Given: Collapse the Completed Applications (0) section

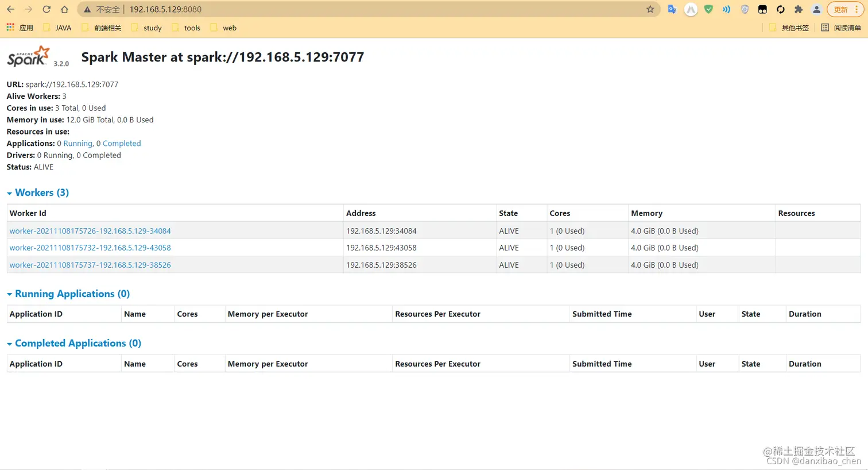Looking at the screenshot, I should pos(74,343).
